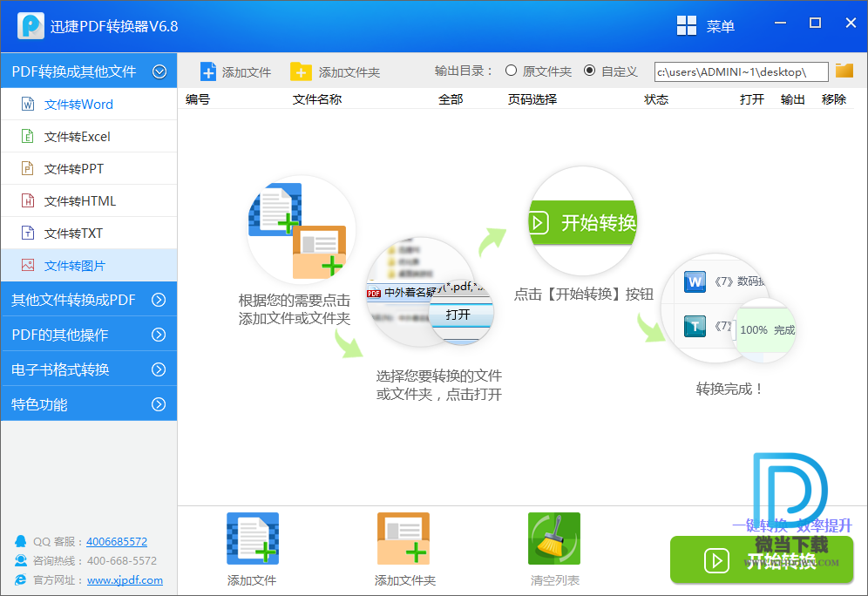Browse output folder using the folder icon
This screenshot has height=596, width=868.
[x=844, y=71]
